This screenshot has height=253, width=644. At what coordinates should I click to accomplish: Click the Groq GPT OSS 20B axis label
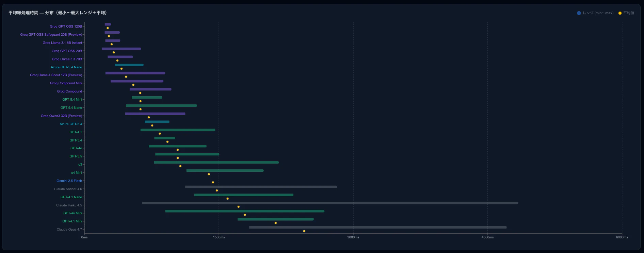coord(67,51)
